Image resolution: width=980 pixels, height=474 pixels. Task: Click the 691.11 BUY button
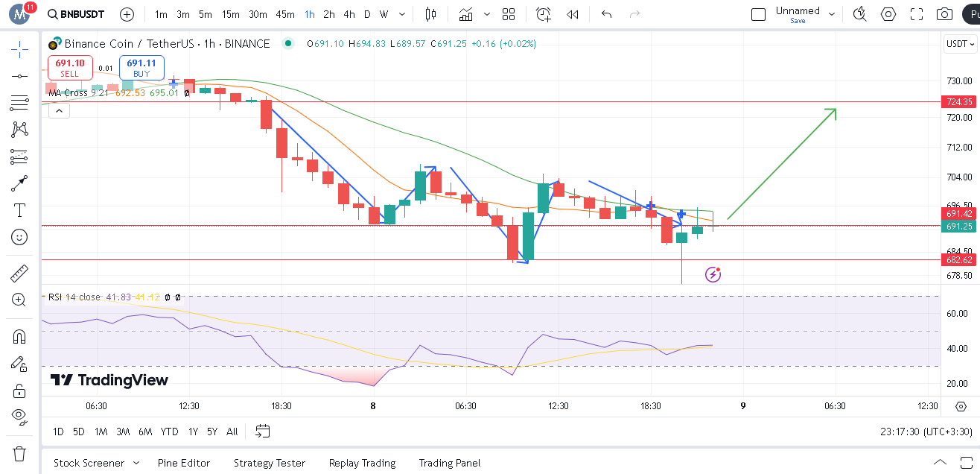(x=141, y=68)
